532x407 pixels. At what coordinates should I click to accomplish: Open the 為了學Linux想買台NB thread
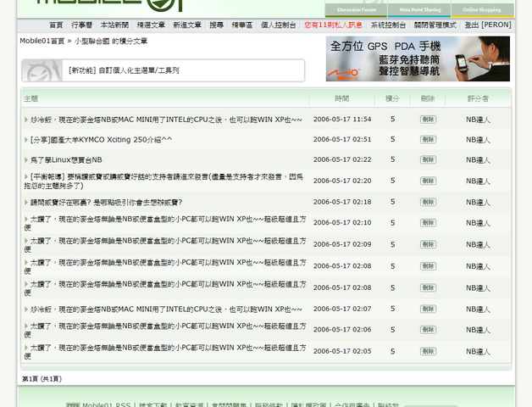click(66, 159)
